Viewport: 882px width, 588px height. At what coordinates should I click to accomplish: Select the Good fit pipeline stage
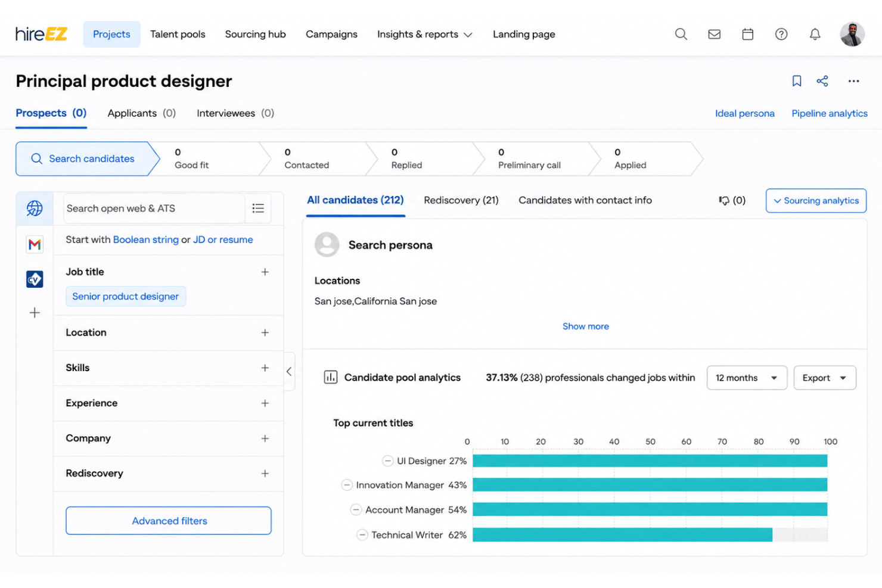209,158
